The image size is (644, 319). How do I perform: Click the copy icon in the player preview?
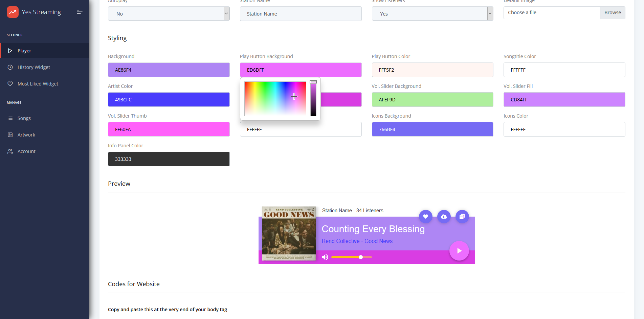[462, 217]
